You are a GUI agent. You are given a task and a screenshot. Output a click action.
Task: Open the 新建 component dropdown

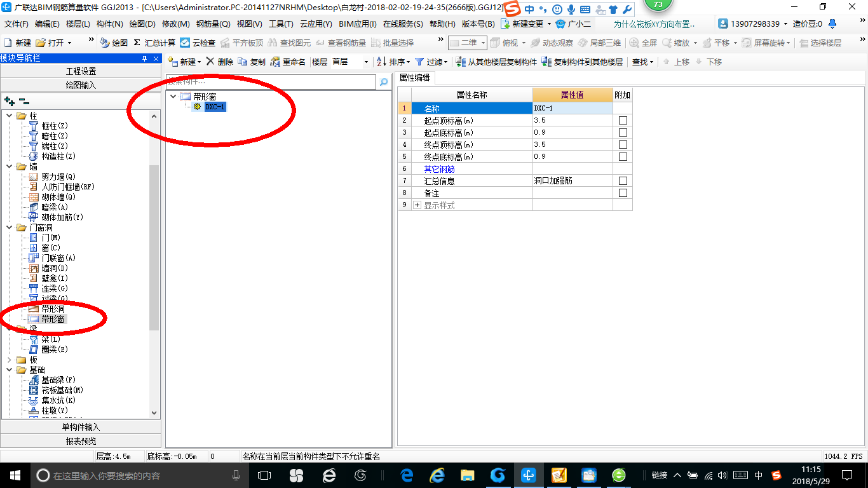pos(199,62)
